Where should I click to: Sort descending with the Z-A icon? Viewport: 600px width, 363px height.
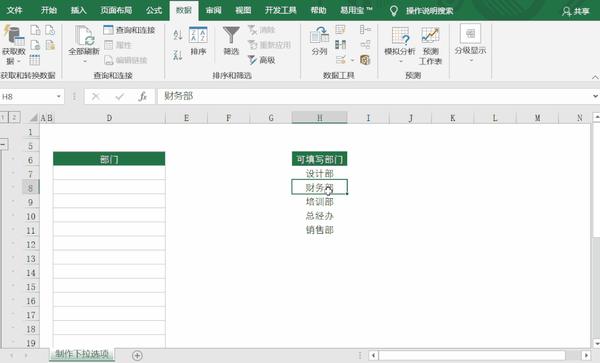(x=178, y=55)
